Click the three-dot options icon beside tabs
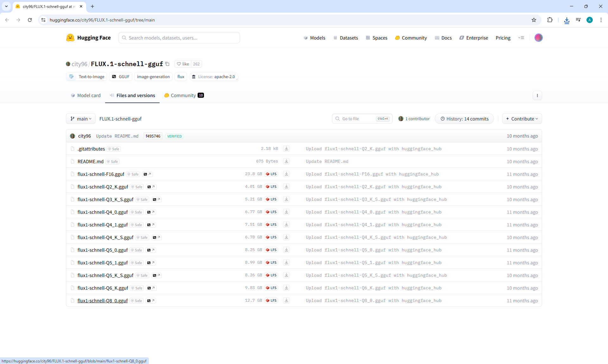Image resolution: width=608 pixels, height=364 pixels. coord(537,96)
